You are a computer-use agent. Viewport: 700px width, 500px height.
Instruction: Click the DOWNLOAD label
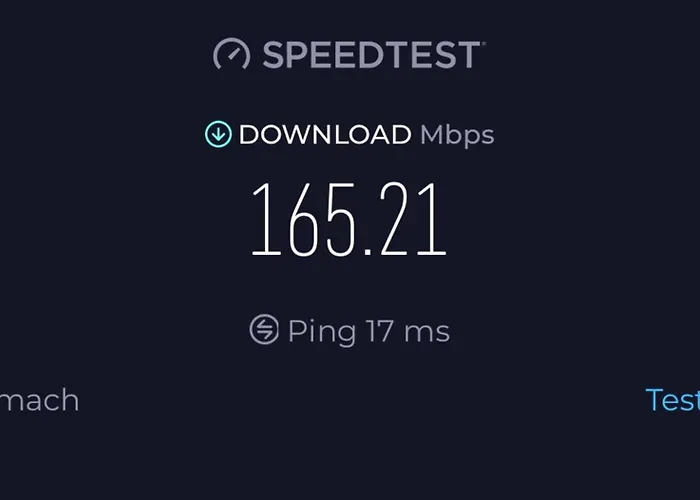coord(325,134)
